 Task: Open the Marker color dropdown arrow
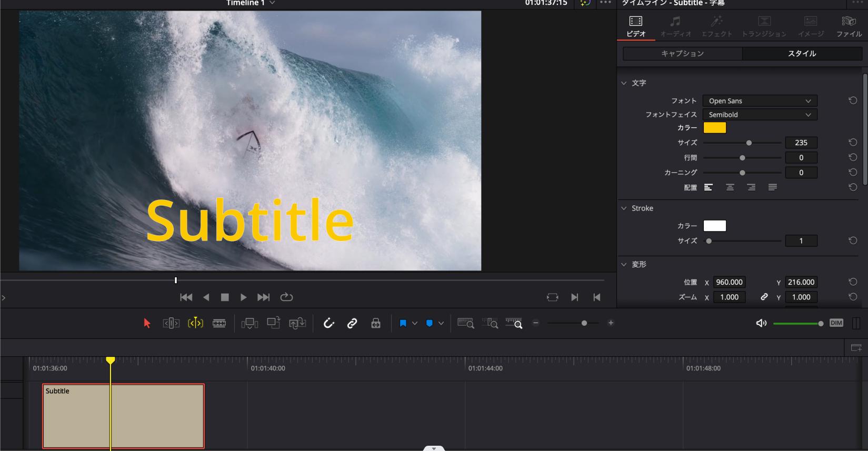441,323
